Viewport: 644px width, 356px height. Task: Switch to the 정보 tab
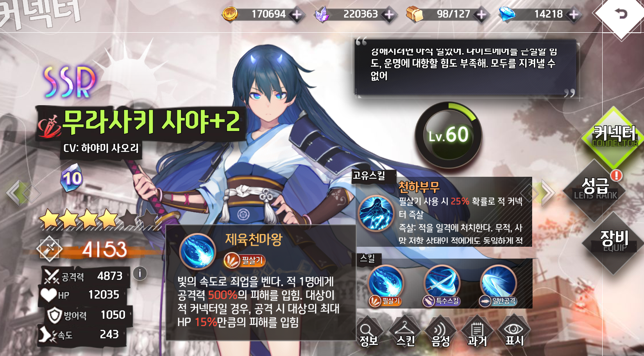click(368, 333)
